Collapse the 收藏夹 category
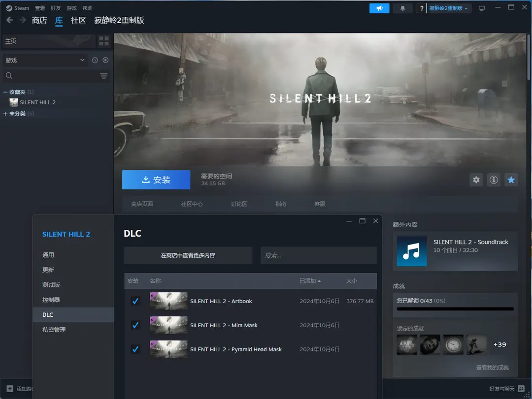 tap(5, 92)
